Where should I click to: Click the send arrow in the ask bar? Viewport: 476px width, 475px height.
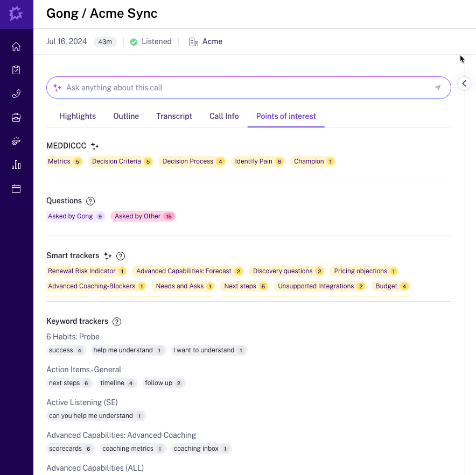point(437,88)
